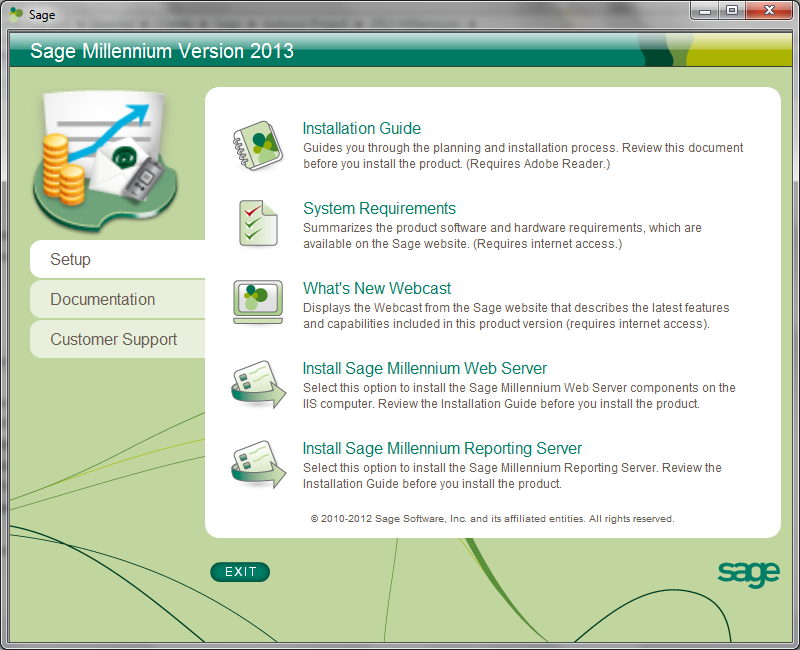Click the Webcast description text

tap(516, 316)
